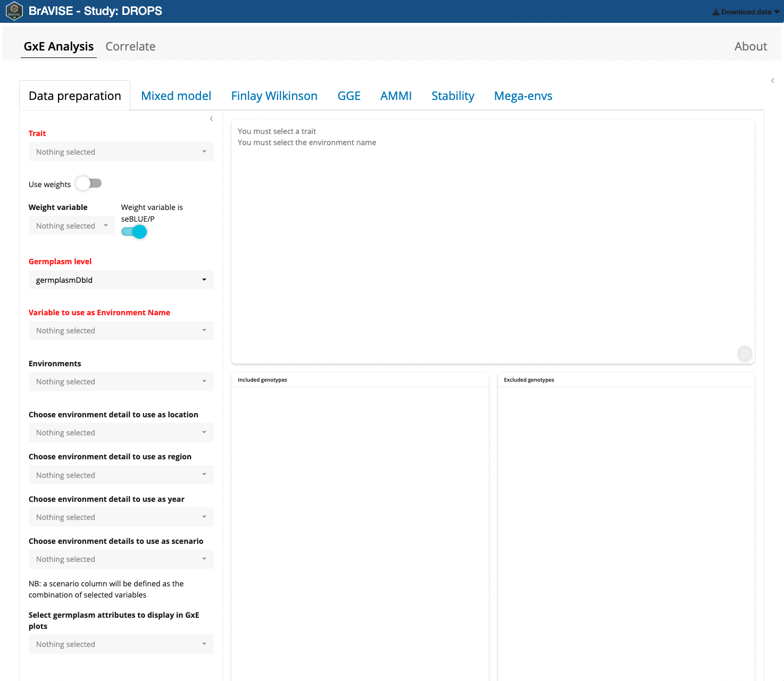The width and height of the screenshot is (784, 681).
Task: Click the scenario column NB note text
Action: (106, 589)
